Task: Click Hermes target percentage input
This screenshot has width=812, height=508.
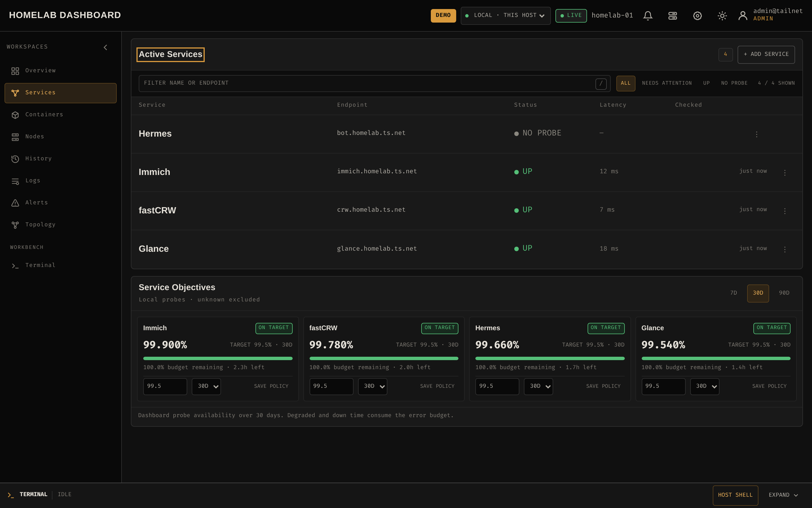Action: point(497,386)
